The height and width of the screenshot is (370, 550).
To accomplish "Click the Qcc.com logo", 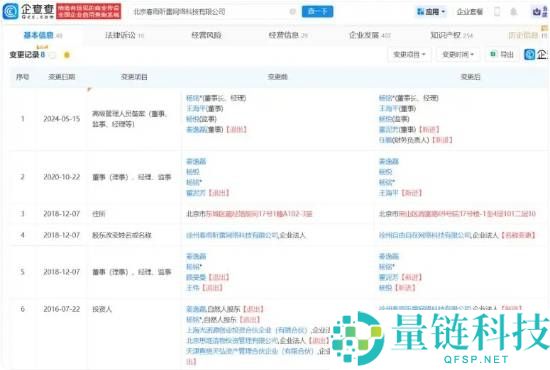I will tap(28, 11).
